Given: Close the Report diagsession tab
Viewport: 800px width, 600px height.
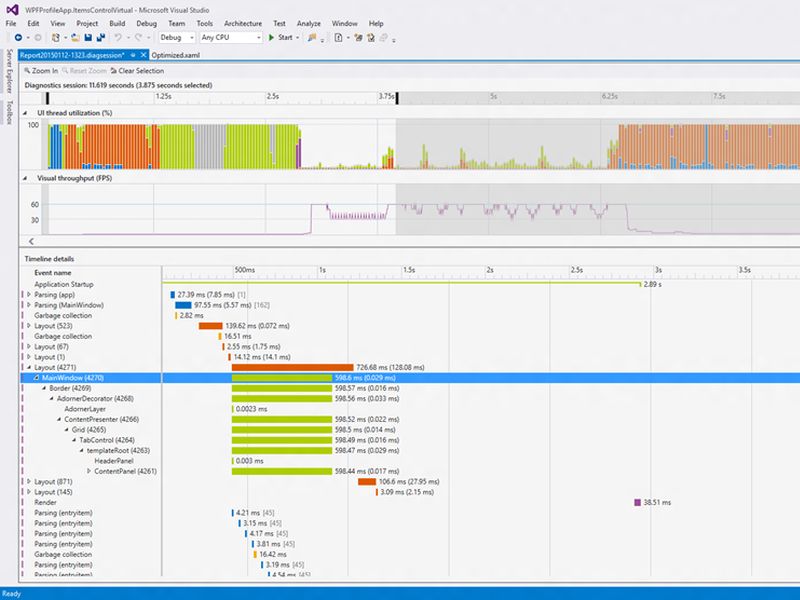Looking at the screenshot, I should click(x=143, y=55).
